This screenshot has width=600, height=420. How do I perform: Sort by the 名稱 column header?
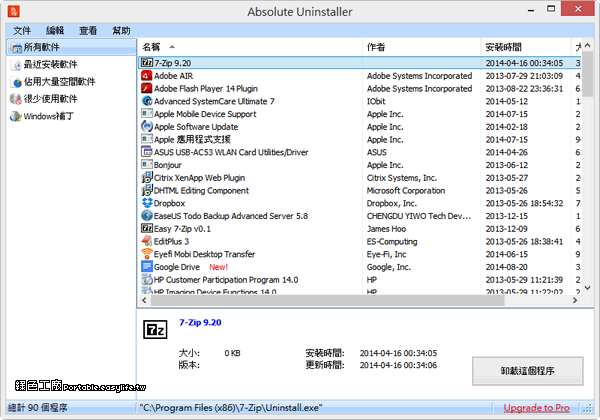tap(249, 47)
